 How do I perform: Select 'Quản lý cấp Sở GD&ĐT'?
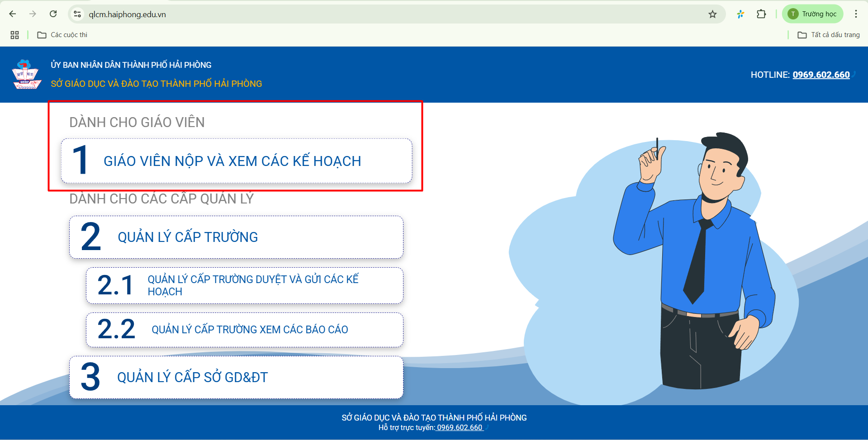pos(236,377)
